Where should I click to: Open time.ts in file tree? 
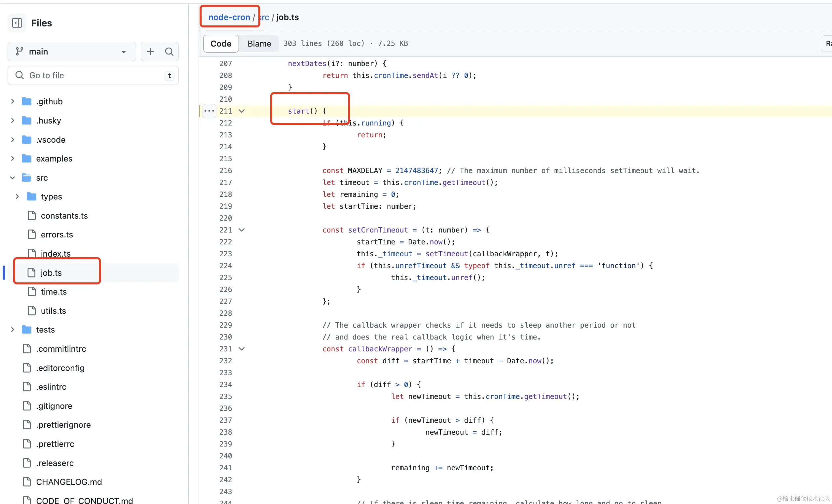(54, 292)
